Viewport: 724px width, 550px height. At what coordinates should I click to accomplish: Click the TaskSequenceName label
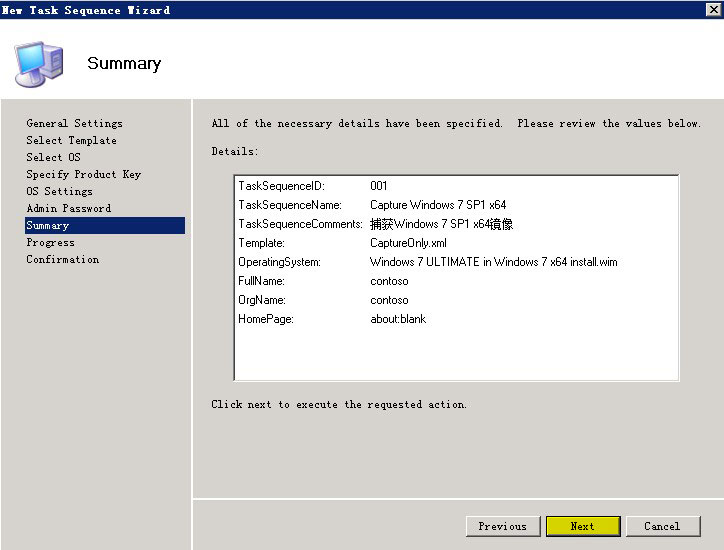click(x=290, y=205)
